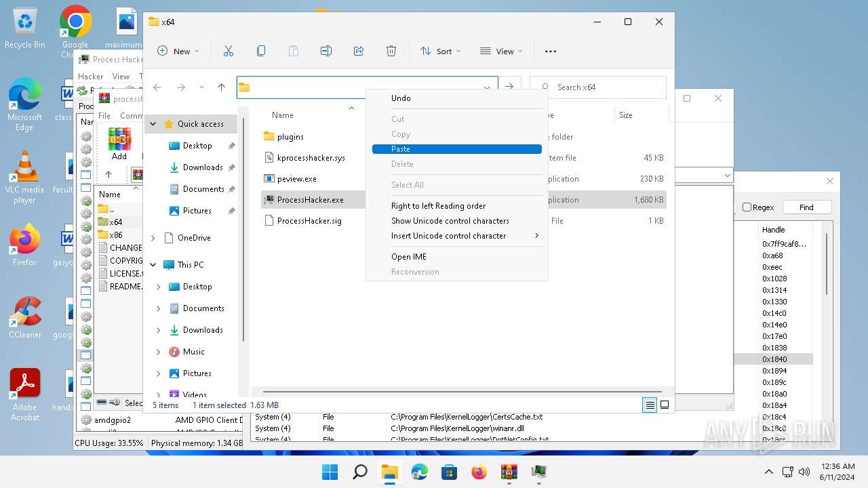Choose Show Unicode control characters
Viewport: 868px width, 488px height.
pyautogui.click(x=457, y=221)
